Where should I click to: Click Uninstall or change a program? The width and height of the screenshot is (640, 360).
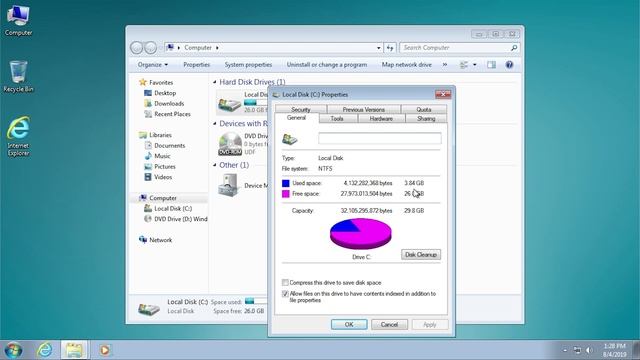(x=327, y=64)
